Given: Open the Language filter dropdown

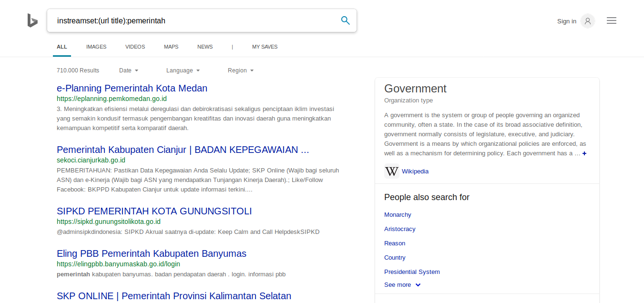Looking at the screenshot, I should (183, 71).
